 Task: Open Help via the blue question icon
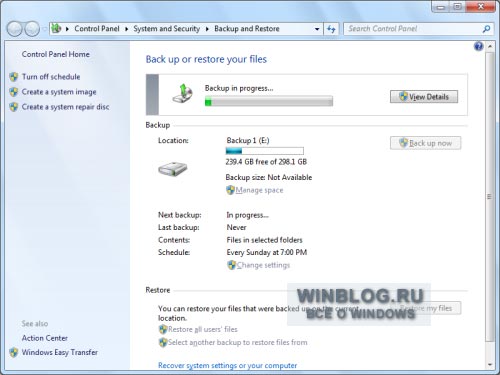(478, 46)
